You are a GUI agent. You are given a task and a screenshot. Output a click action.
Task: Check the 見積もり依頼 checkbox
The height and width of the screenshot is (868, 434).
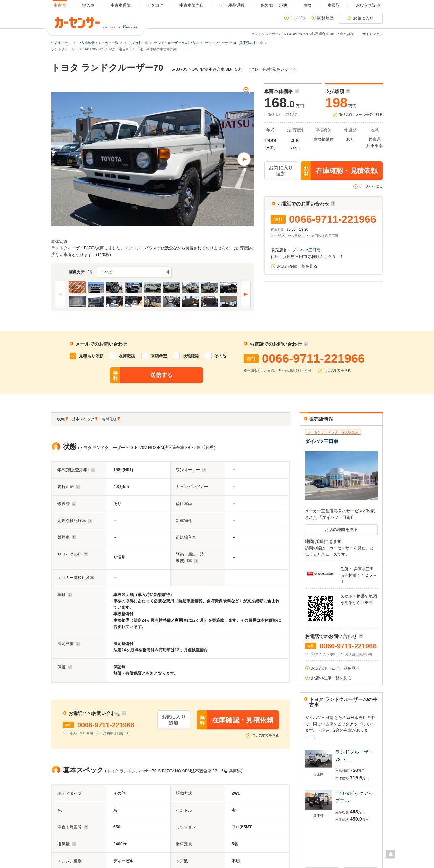click(73, 356)
